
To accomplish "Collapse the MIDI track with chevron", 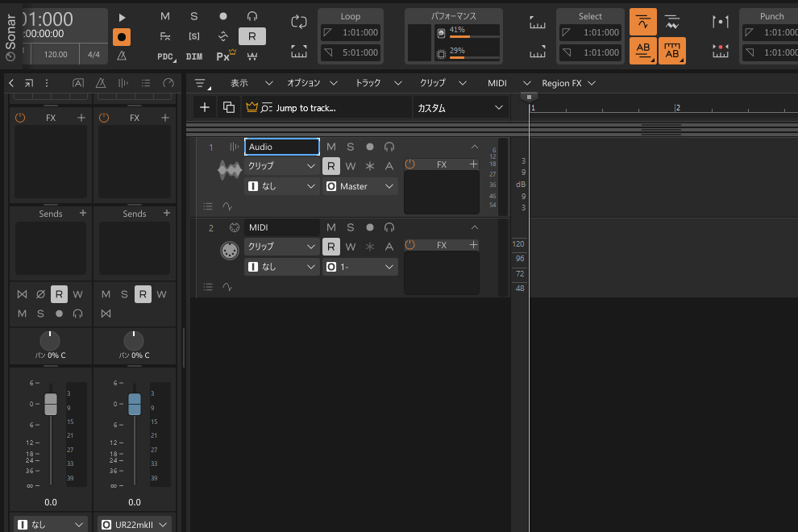I will tap(474, 227).
